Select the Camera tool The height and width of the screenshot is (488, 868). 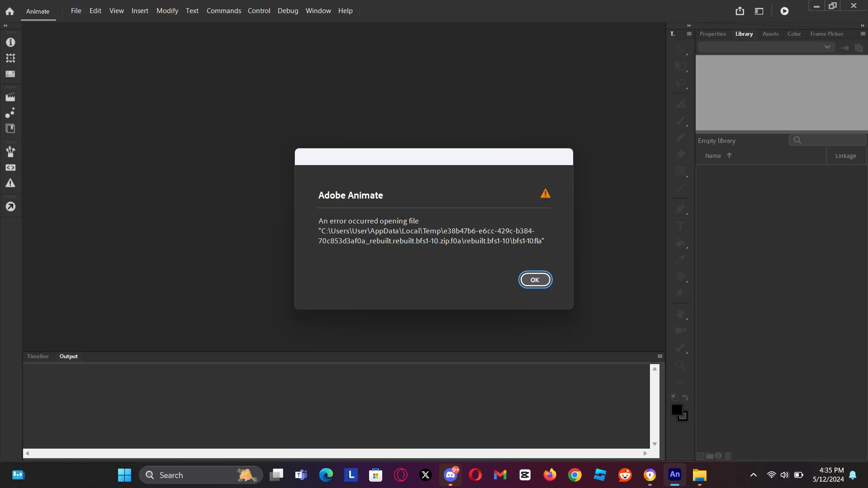(680, 331)
